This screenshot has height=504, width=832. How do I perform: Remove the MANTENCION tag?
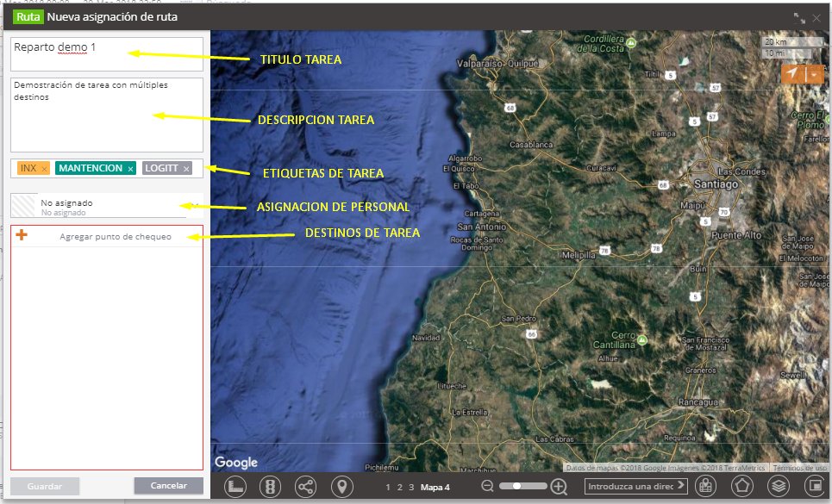coord(130,169)
